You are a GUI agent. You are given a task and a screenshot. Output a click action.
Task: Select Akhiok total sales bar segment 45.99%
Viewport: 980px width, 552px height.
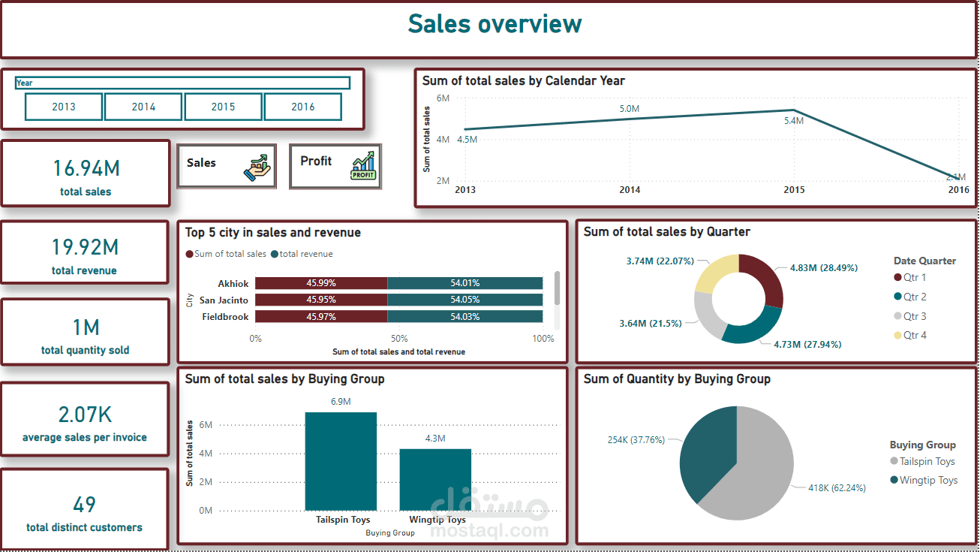[321, 283]
